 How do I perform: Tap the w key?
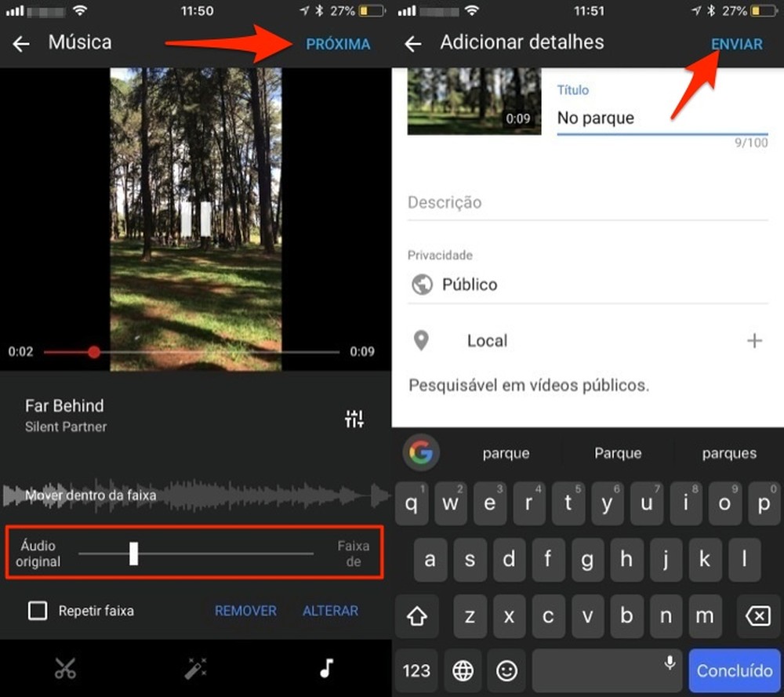[x=451, y=503]
